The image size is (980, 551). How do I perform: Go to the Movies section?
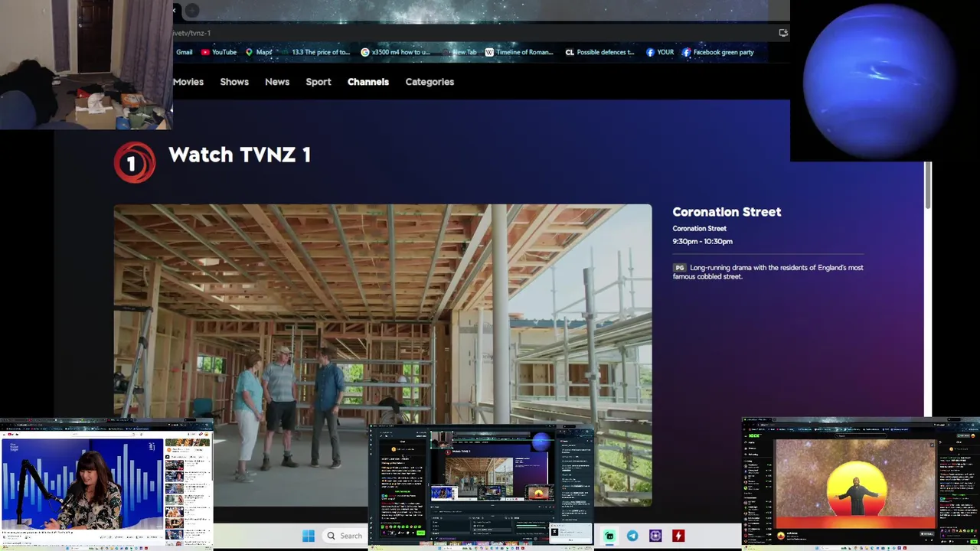(x=188, y=82)
